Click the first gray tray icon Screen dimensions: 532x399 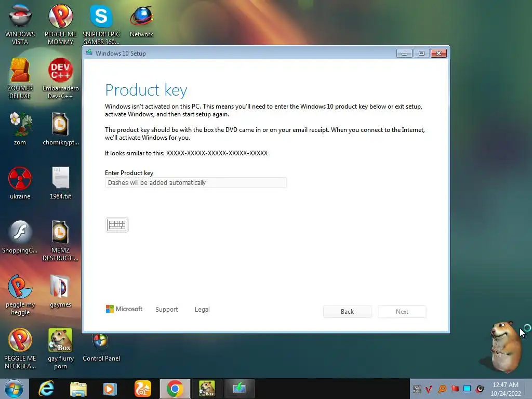417,389
